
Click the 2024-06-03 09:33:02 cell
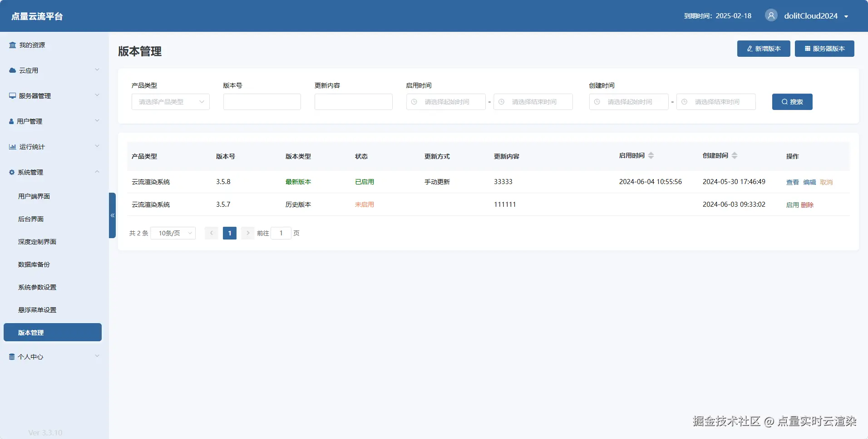pos(734,205)
